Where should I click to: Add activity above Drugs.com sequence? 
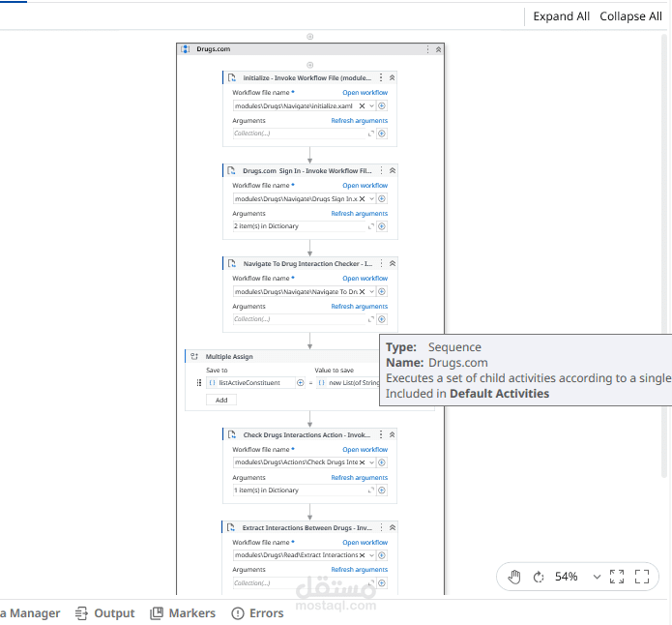tap(309, 37)
